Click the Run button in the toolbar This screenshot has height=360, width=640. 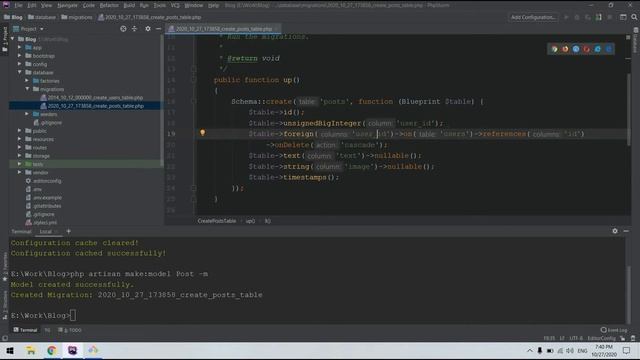click(566, 17)
